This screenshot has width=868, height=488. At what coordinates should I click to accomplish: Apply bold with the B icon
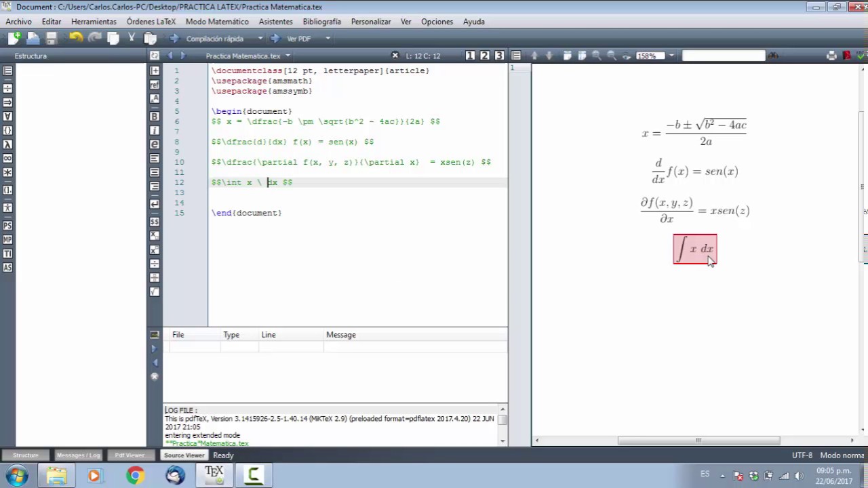[155, 116]
